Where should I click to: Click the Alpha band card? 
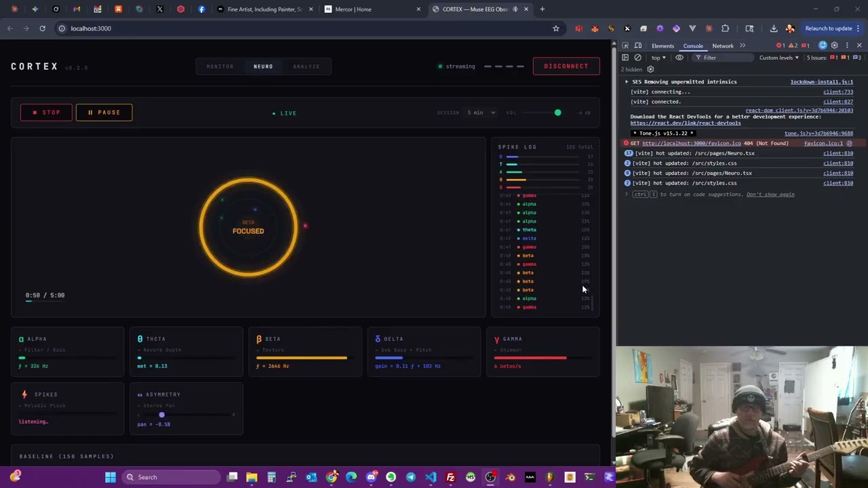tap(67, 352)
